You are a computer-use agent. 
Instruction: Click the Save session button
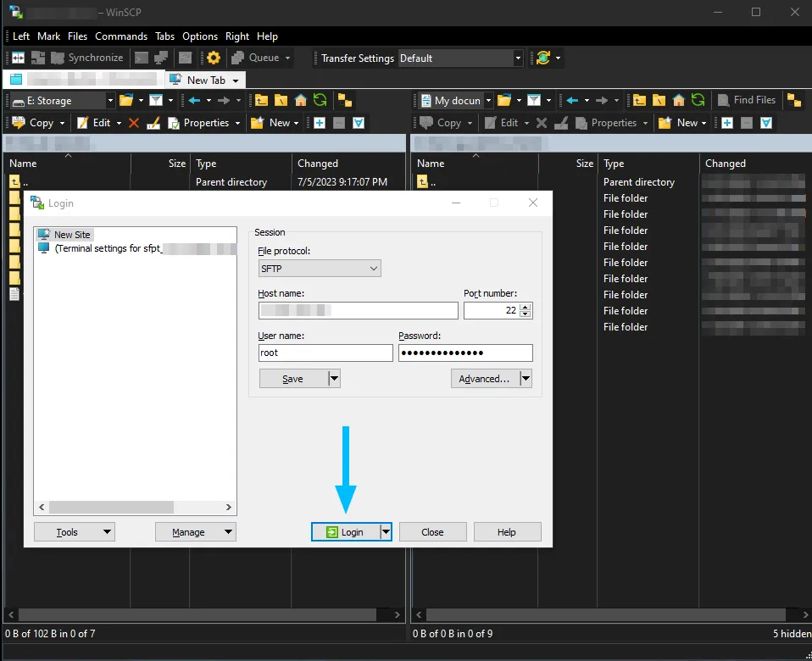[x=292, y=379]
